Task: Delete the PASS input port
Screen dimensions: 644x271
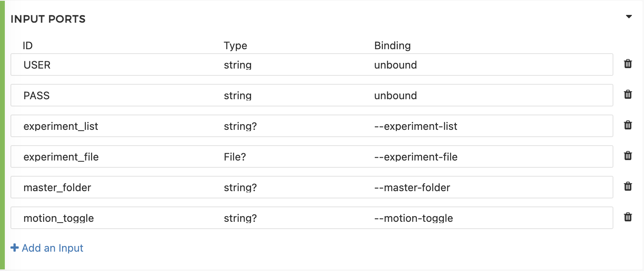Action: 627,94
